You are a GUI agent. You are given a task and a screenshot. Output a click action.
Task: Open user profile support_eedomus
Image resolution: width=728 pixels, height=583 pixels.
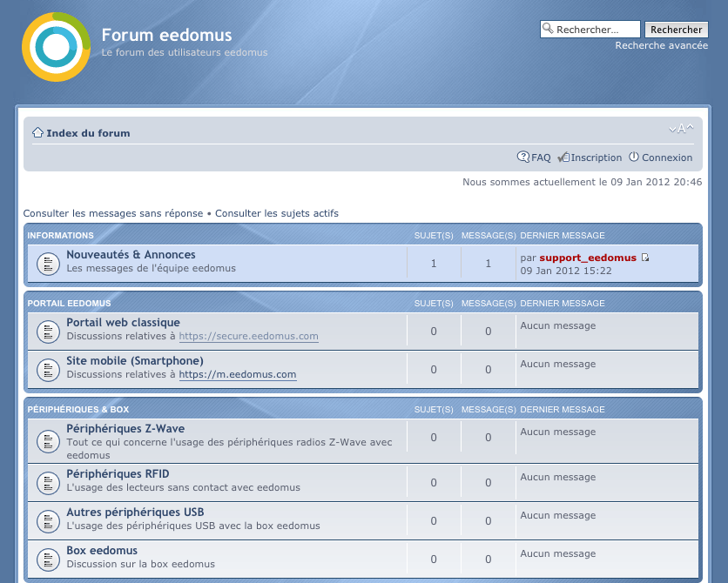[588, 258]
